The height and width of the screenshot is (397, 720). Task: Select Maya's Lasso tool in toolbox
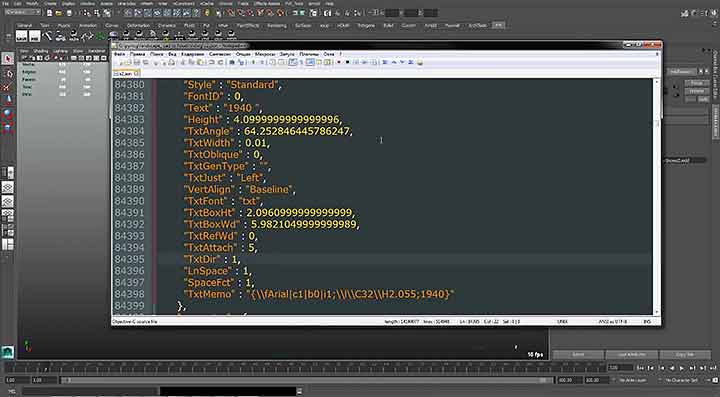click(x=8, y=73)
